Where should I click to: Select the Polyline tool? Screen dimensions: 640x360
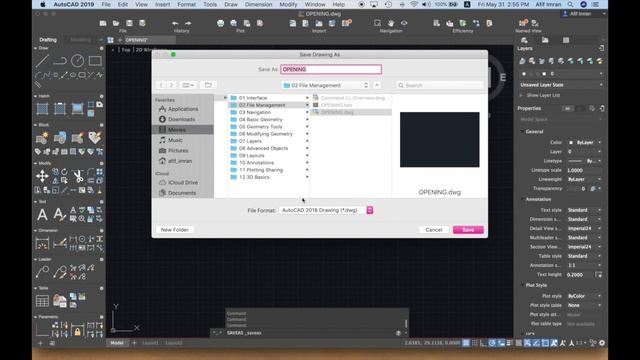point(60,61)
